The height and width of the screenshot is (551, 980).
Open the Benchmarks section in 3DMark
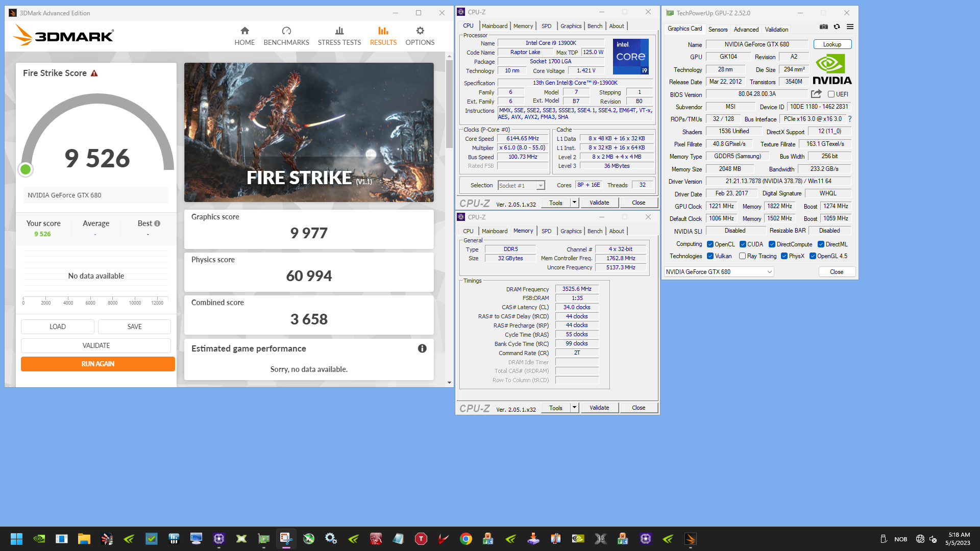coord(286,36)
